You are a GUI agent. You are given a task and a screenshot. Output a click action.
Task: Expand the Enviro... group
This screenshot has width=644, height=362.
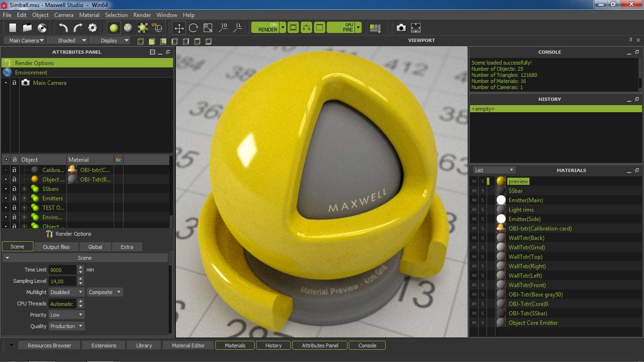(x=24, y=217)
